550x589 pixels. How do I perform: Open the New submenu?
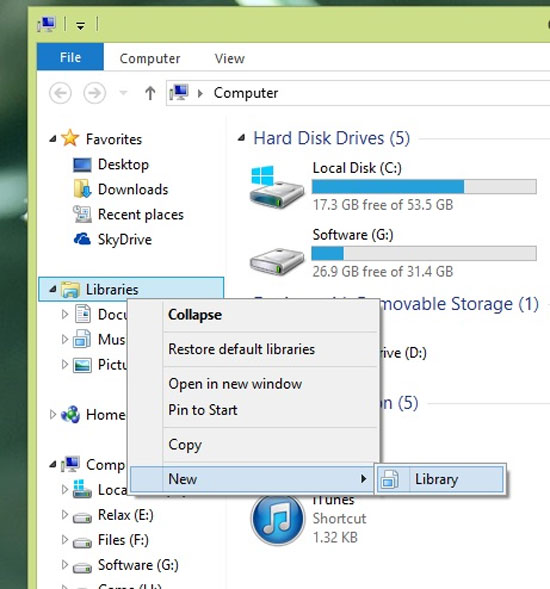click(252, 479)
